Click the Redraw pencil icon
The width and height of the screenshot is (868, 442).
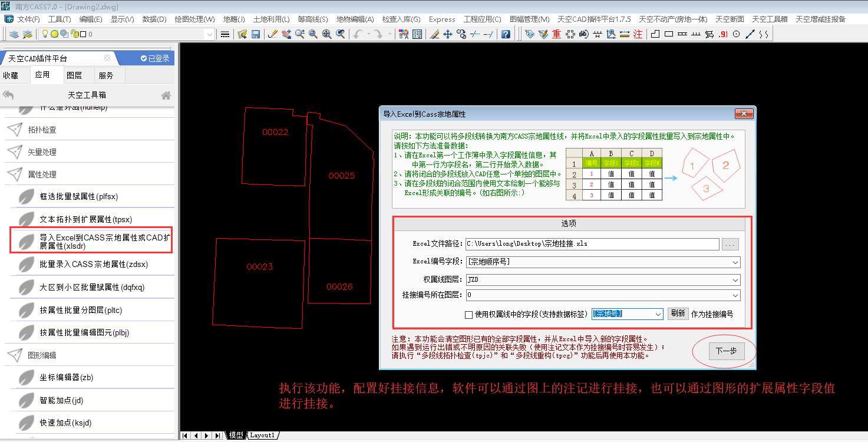point(272,34)
